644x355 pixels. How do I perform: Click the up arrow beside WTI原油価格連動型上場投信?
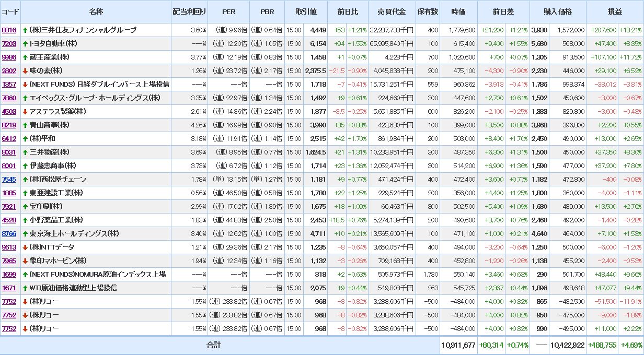click(x=25, y=288)
